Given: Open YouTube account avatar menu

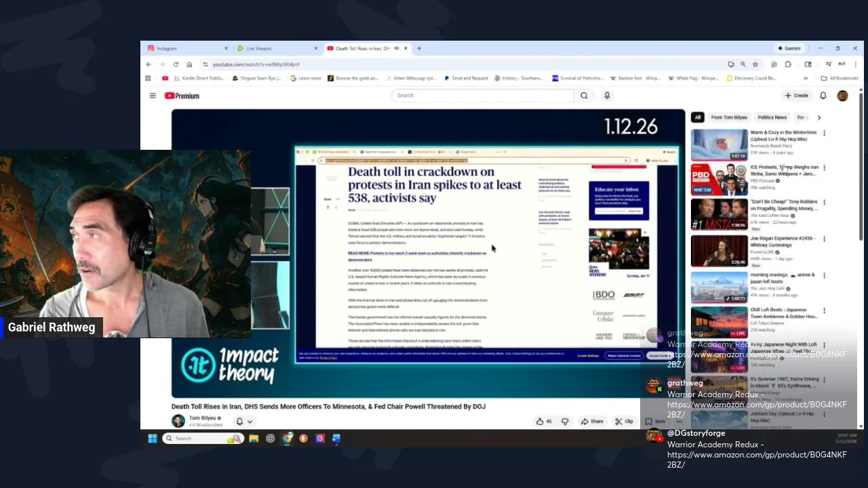Looking at the screenshot, I should click(x=842, y=96).
